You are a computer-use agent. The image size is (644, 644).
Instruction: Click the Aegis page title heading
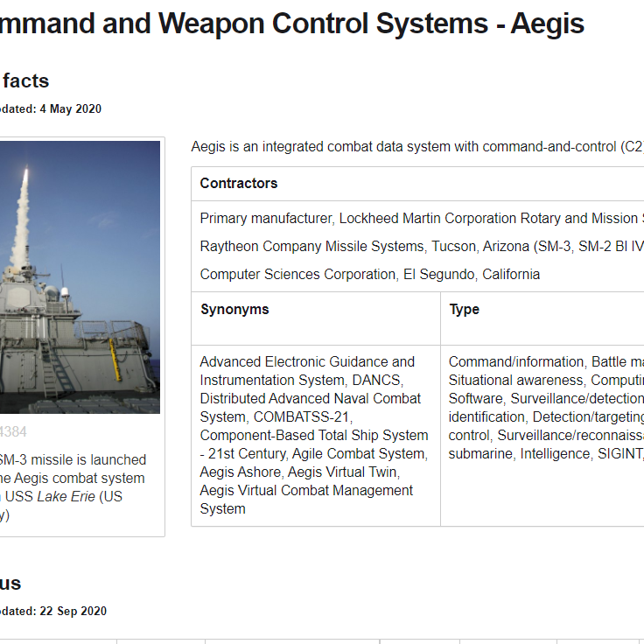(x=291, y=24)
